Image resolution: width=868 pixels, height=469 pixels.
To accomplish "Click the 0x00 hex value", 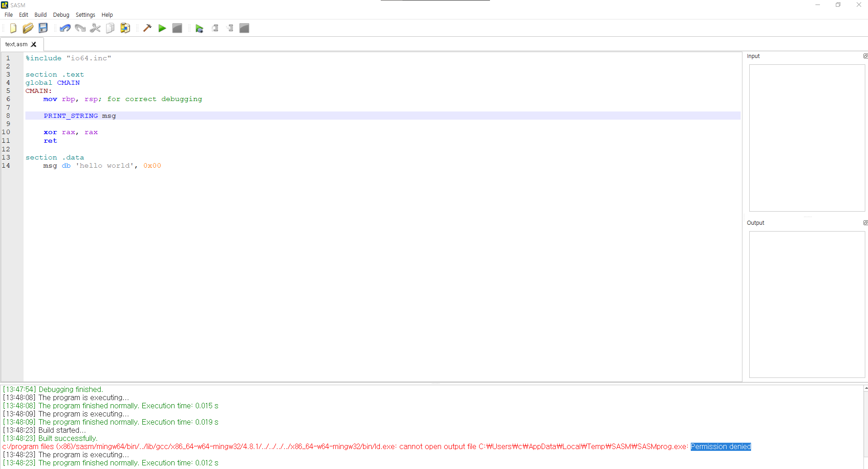I will point(152,166).
